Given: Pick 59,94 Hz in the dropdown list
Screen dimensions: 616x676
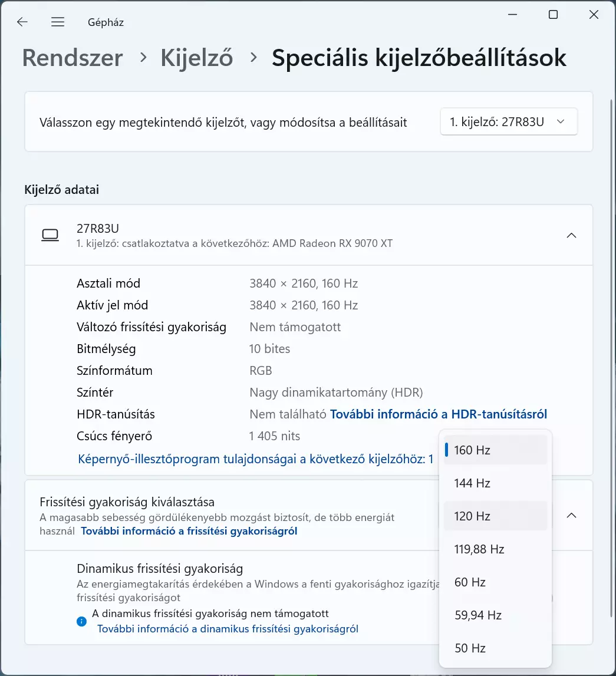Looking at the screenshot, I should pos(495,615).
